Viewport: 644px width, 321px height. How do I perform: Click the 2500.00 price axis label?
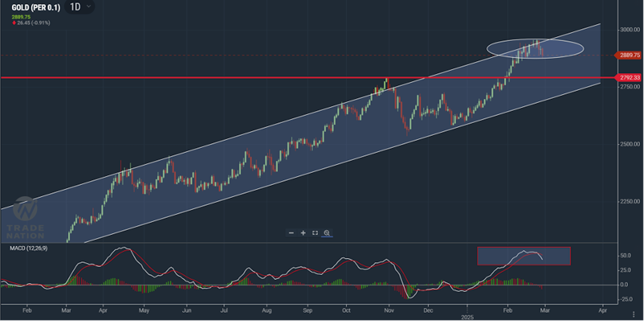630,144
